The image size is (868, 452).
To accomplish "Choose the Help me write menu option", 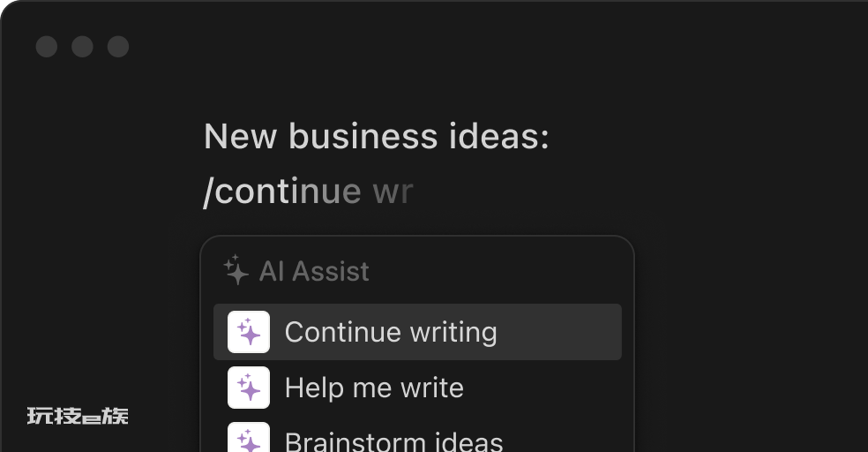I will click(417, 388).
